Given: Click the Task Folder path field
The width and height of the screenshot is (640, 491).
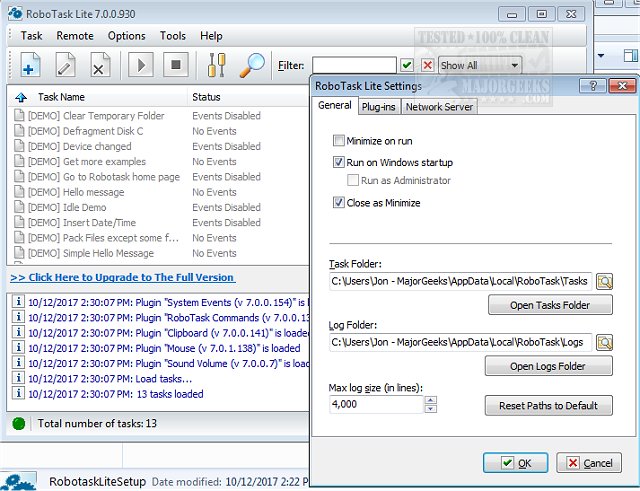Looking at the screenshot, I should (x=460, y=281).
